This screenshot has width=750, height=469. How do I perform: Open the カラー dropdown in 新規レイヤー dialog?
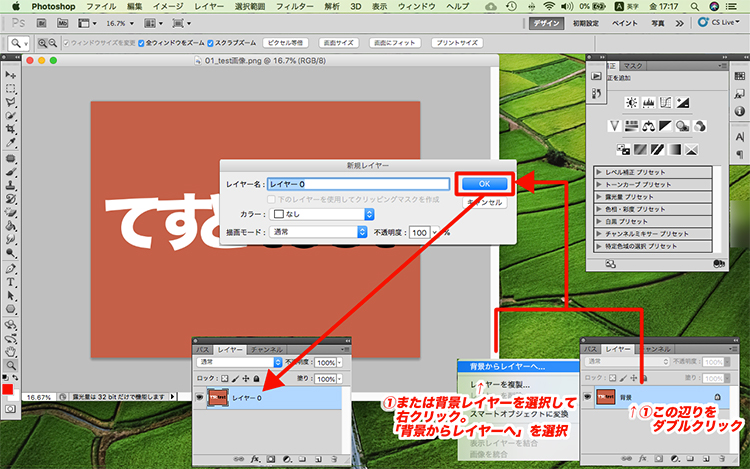tap(321, 214)
